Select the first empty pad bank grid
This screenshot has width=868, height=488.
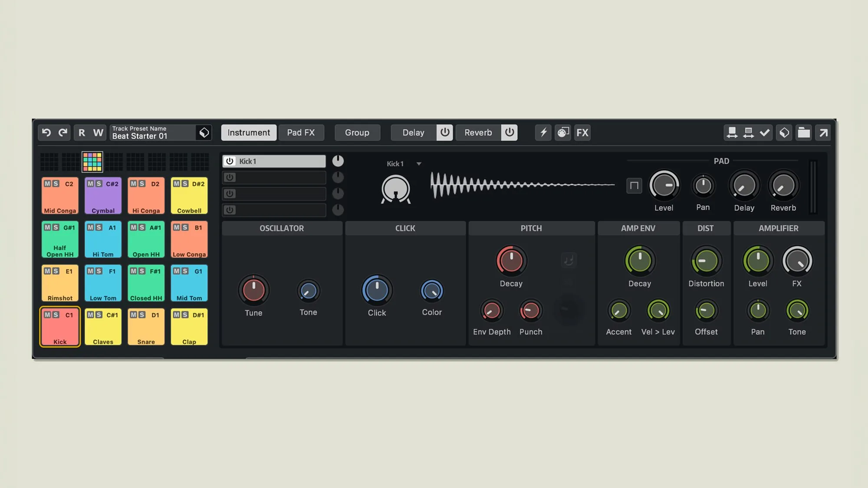point(49,162)
